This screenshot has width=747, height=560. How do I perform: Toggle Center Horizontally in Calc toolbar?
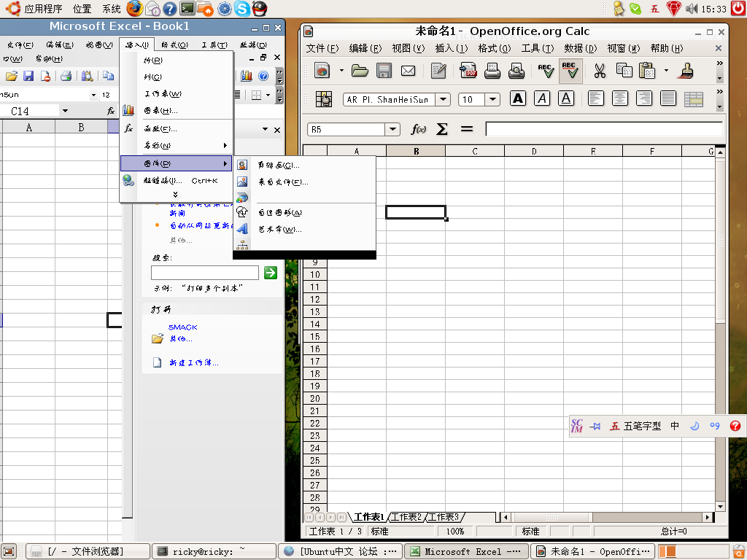coord(620,98)
